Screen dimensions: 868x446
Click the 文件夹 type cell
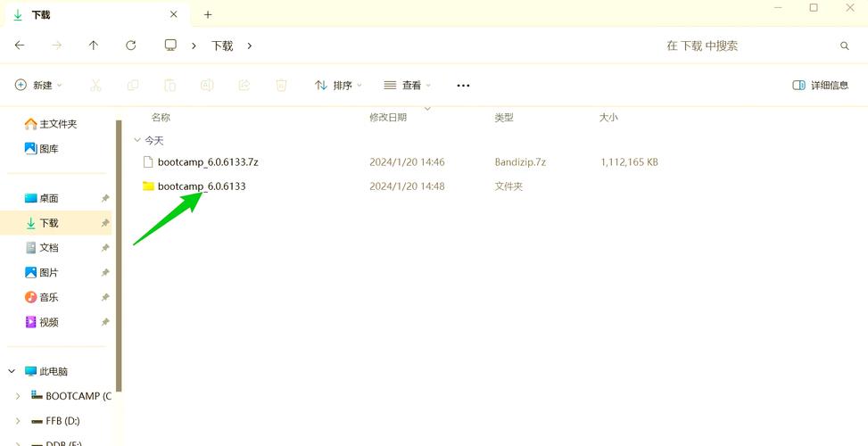coord(508,186)
